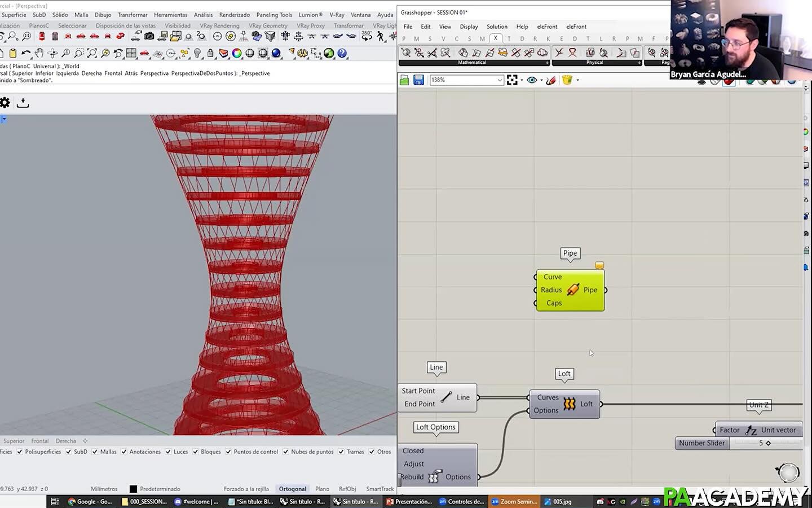Toggle the Polisuperficies filter checkbox
Image resolution: width=812 pixels, height=508 pixels.
tap(20, 452)
